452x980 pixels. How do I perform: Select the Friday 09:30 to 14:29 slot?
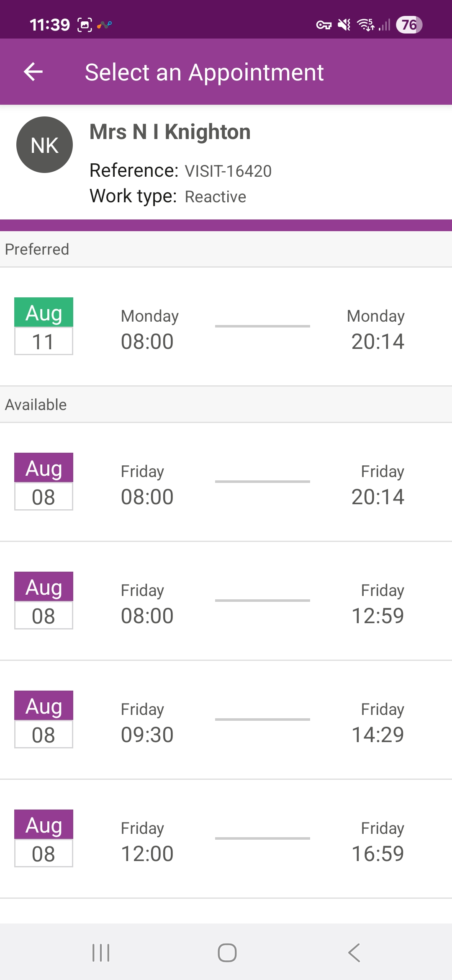tap(262, 720)
